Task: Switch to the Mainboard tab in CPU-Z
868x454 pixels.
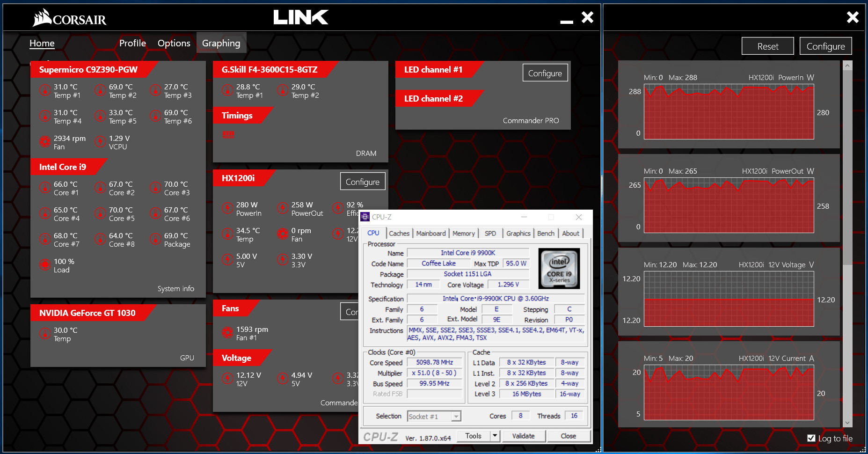Action: 431,233
